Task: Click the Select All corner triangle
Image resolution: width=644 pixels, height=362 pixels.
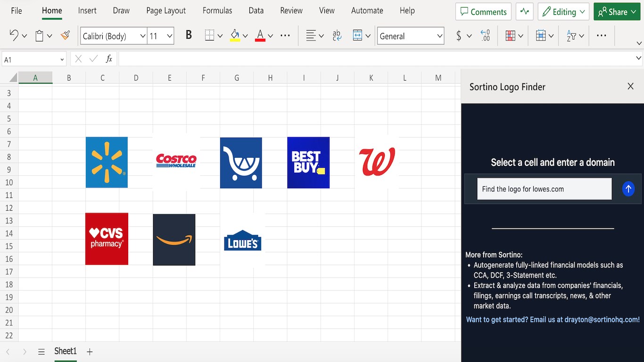Action: pos(13,78)
